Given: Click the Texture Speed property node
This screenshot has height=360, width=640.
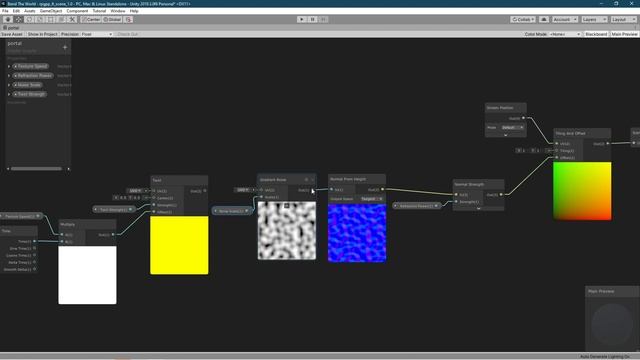Looking at the screenshot, I should pos(20,216).
